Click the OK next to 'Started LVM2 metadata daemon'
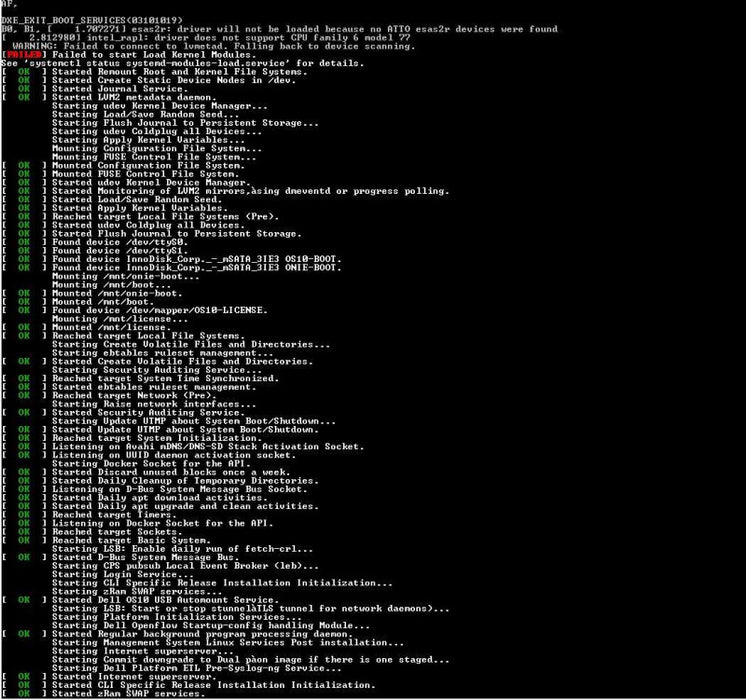Viewport: 746px width, 700px height. coord(24,98)
